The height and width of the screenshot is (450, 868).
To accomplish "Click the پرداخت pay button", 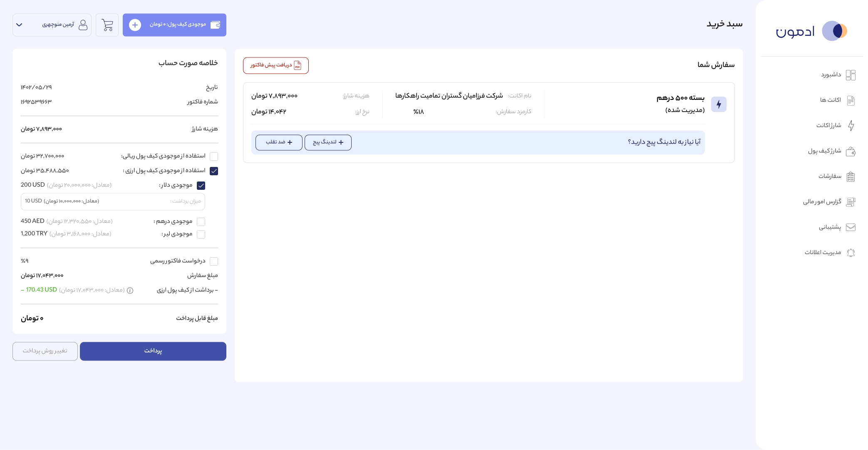I will point(153,351).
